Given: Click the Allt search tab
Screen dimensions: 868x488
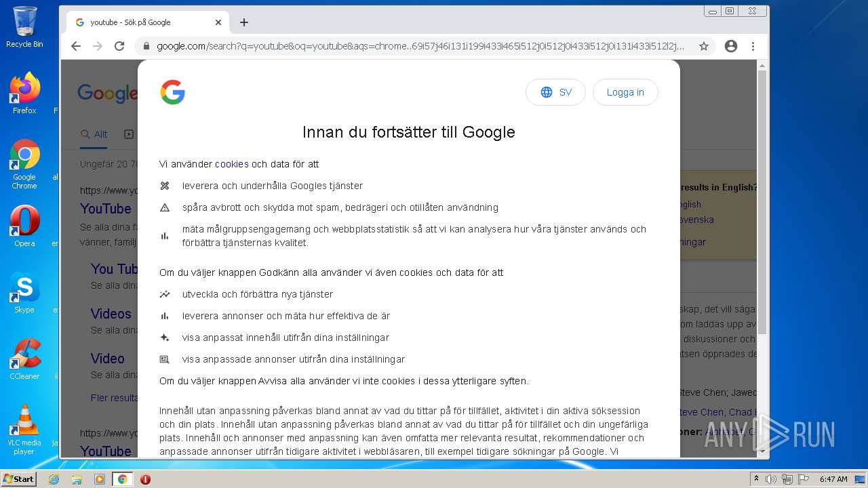Looking at the screenshot, I should [94, 134].
